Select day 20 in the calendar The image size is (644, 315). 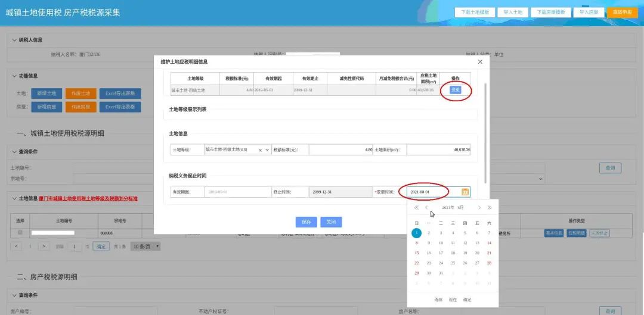tap(477, 253)
